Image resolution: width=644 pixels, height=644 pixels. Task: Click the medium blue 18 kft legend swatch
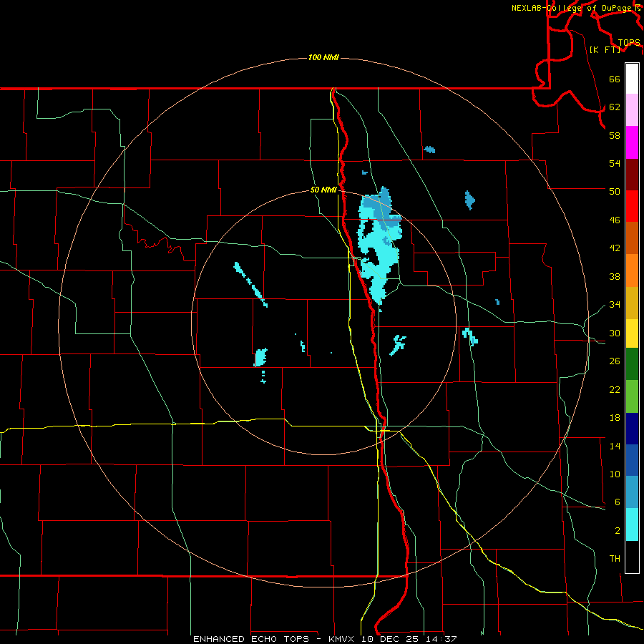(632, 460)
